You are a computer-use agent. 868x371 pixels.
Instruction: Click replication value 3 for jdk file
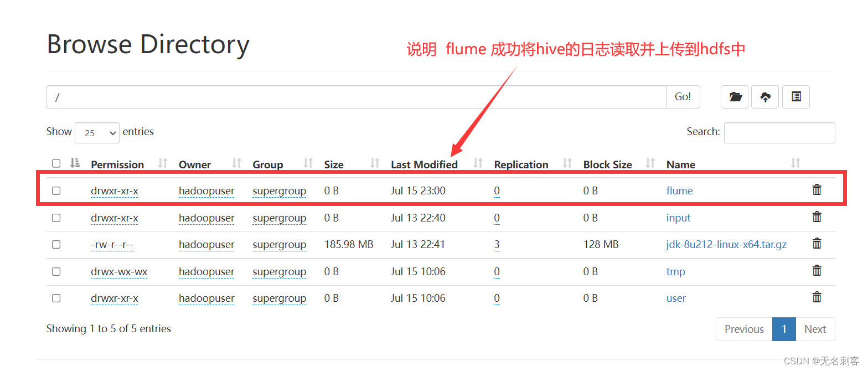pos(497,244)
